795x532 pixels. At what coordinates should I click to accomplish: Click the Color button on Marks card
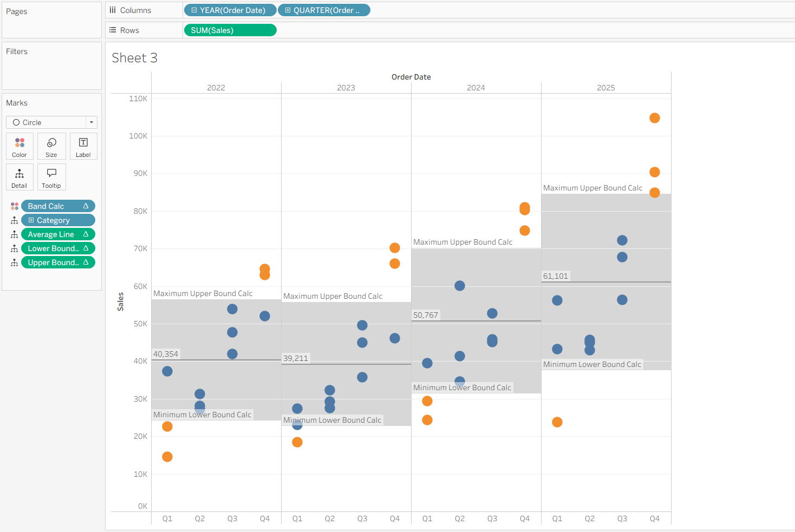[x=19, y=146]
